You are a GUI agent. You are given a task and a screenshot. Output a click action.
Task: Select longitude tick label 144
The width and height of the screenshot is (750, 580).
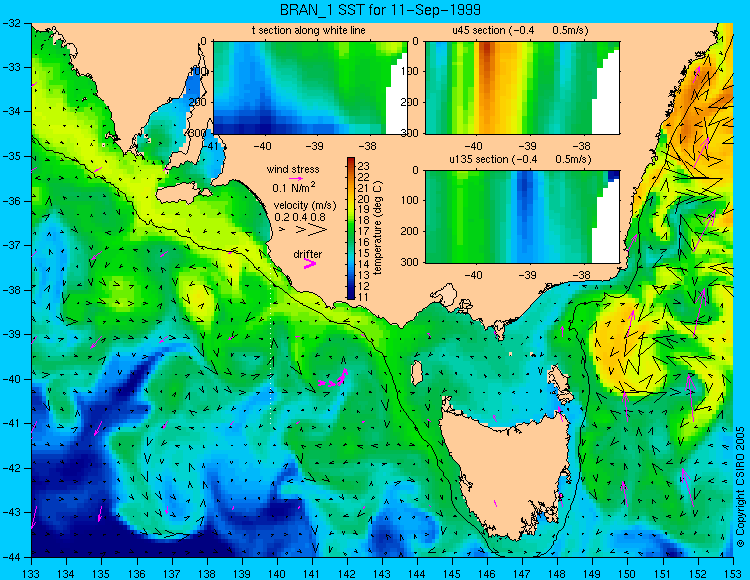point(417,573)
